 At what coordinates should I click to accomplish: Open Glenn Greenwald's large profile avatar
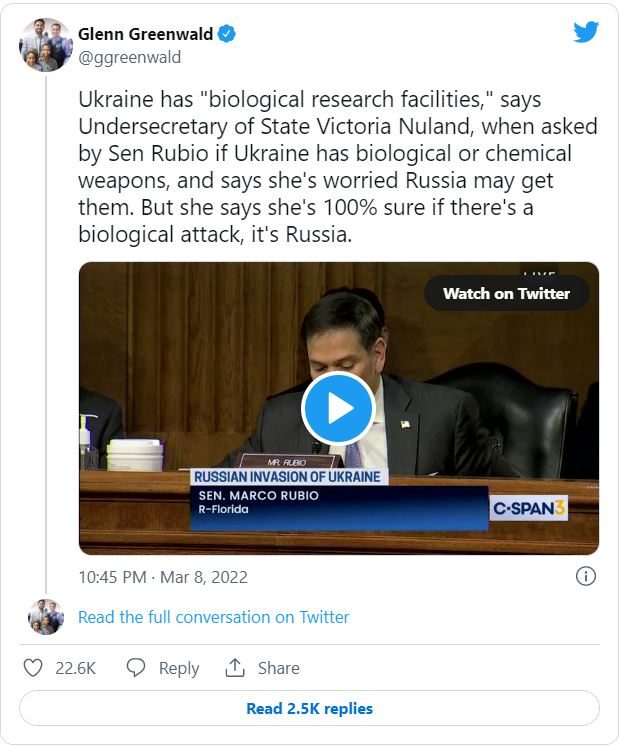coord(46,45)
